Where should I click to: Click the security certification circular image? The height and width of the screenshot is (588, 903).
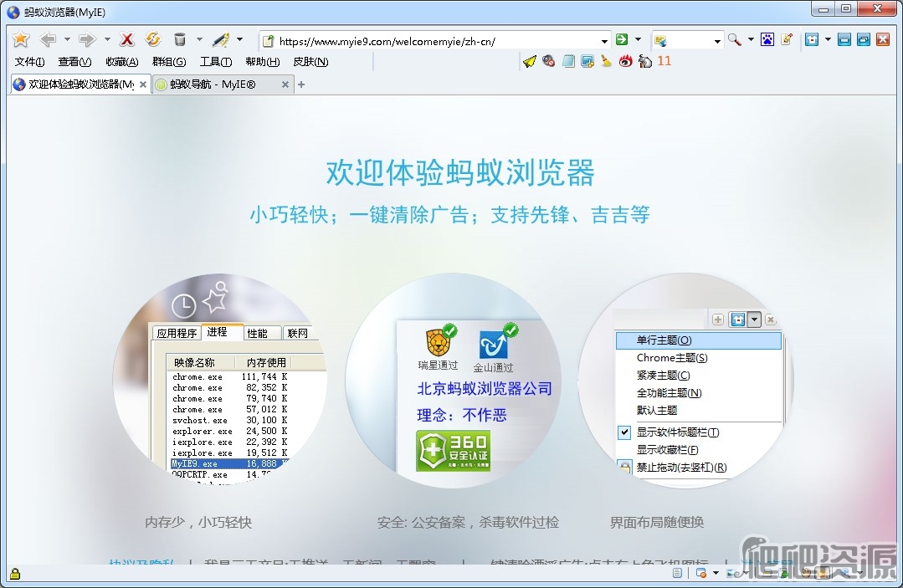click(x=454, y=380)
